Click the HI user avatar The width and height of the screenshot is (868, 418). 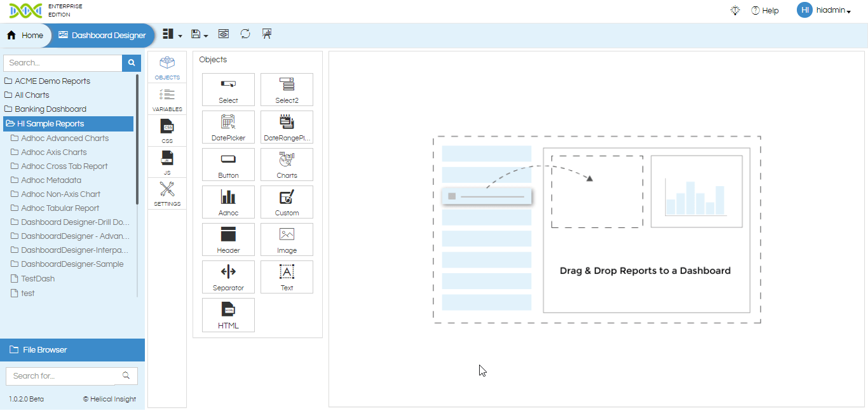tap(804, 10)
